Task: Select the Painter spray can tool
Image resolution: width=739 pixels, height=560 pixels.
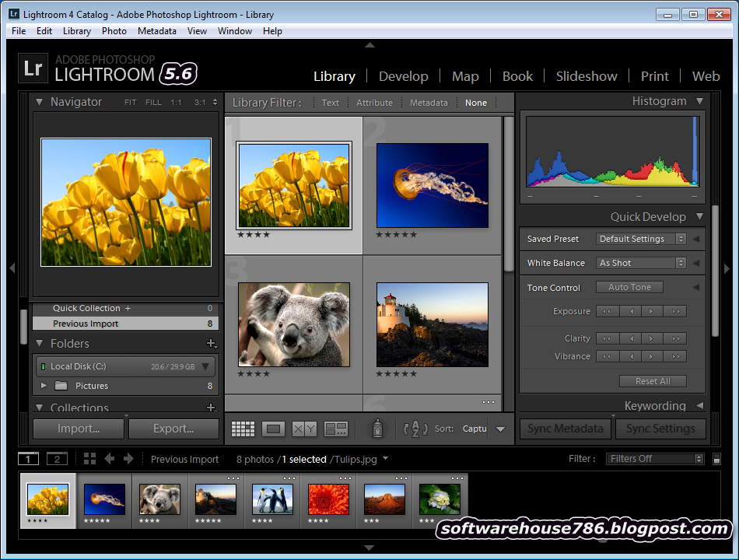Action: (377, 429)
